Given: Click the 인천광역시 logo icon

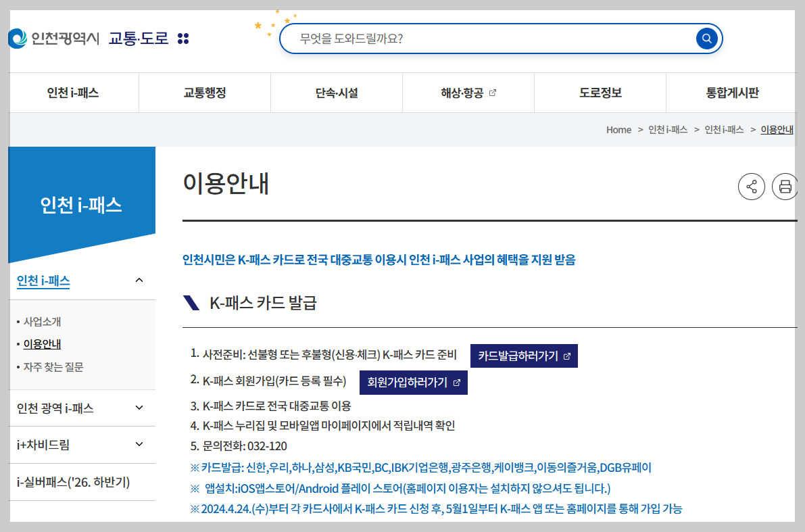Looking at the screenshot, I should pyautogui.click(x=17, y=39).
